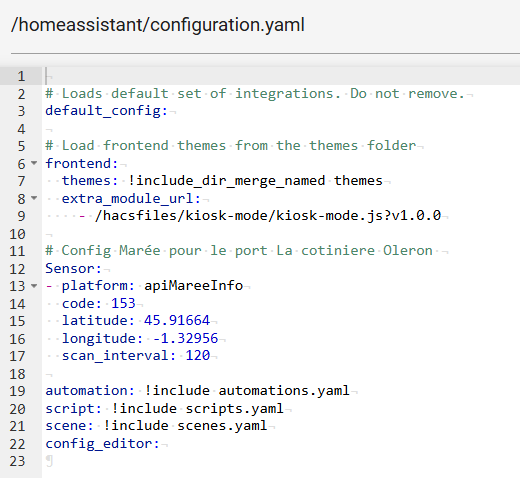Click the kiosk-mode.js?v1.0.0 path

[268, 216]
